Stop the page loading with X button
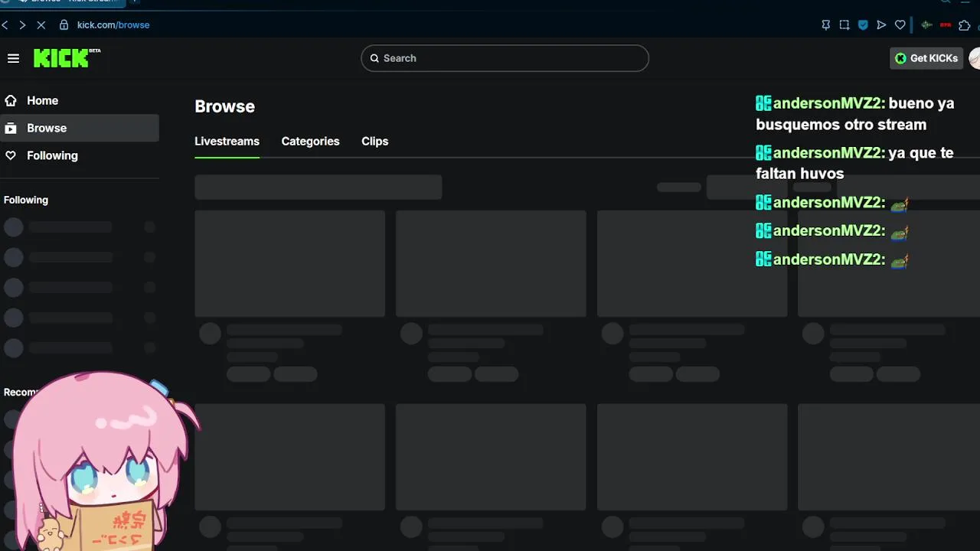980x551 pixels. (x=41, y=24)
